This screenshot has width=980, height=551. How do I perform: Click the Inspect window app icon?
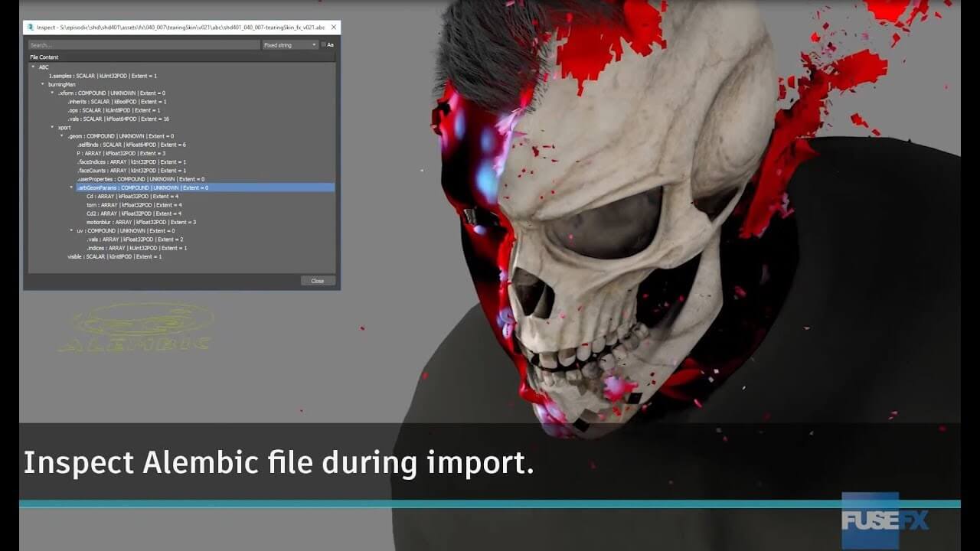click(x=31, y=27)
